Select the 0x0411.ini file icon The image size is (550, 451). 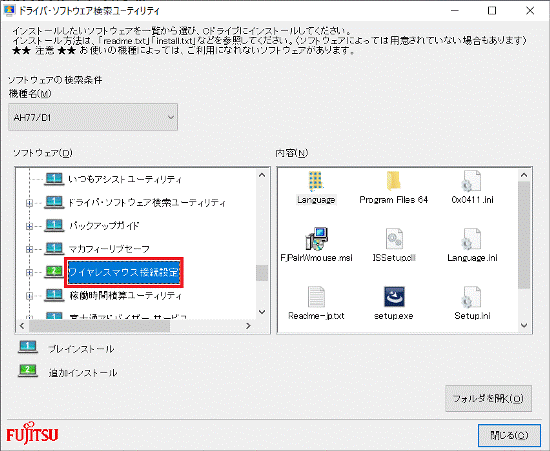[x=472, y=181]
